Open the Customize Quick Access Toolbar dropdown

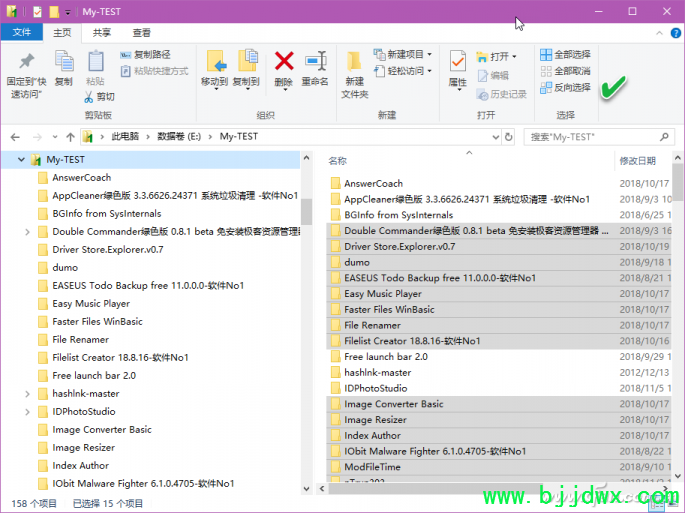(68, 12)
